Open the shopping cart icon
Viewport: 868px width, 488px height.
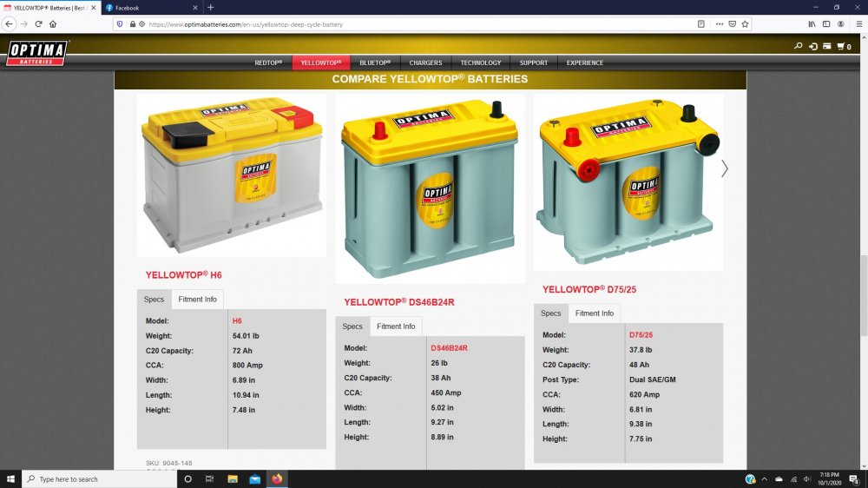(843, 46)
